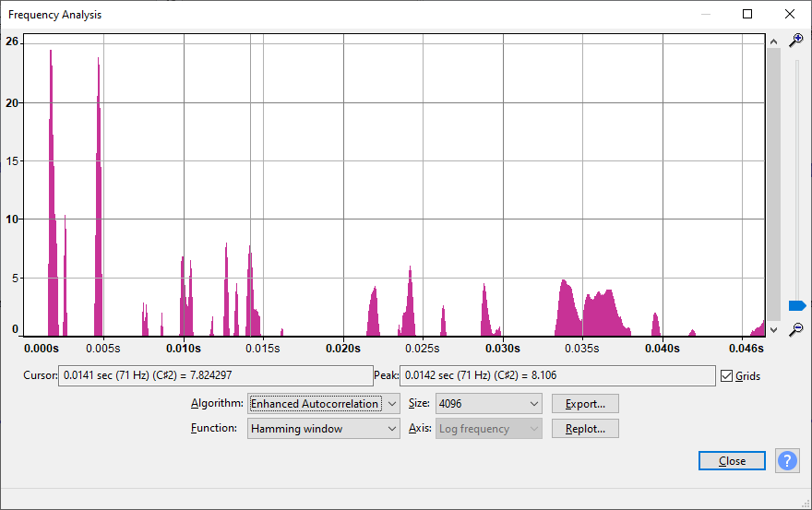Viewport: 812px width, 510px height.
Task: Click the plot scrollbar up arrow
Action: pyautogui.click(x=773, y=42)
